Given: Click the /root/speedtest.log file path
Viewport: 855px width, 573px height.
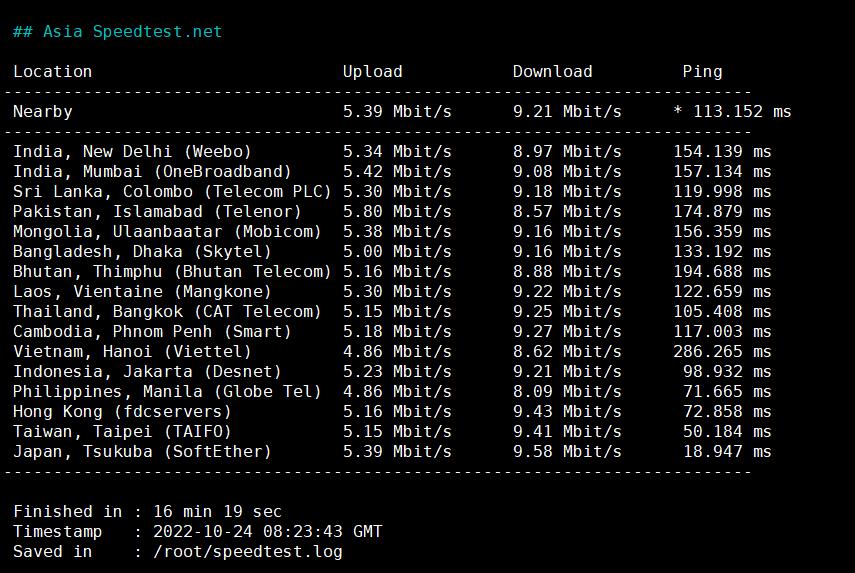Looking at the screenshot, I should 247,552.
